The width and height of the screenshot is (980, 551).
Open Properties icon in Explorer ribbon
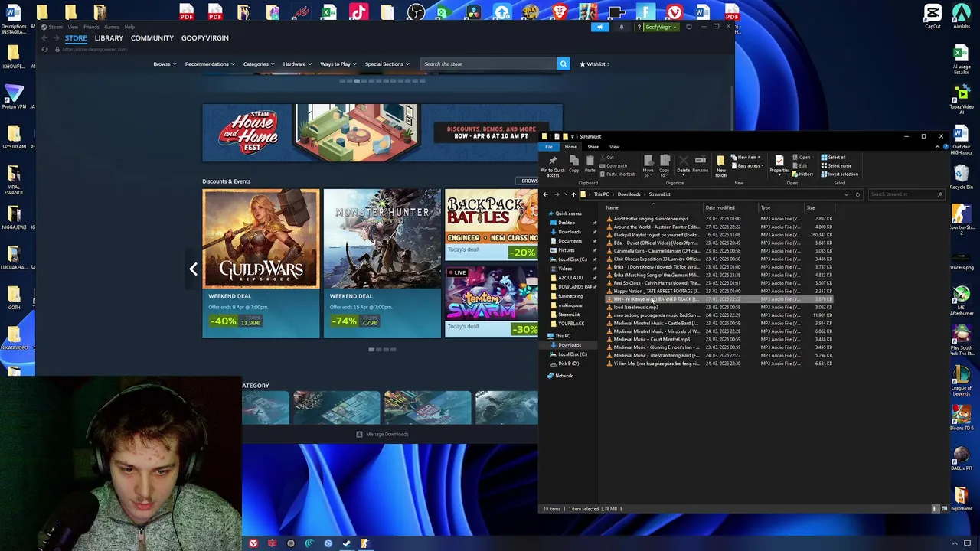(x=779, y=165)
